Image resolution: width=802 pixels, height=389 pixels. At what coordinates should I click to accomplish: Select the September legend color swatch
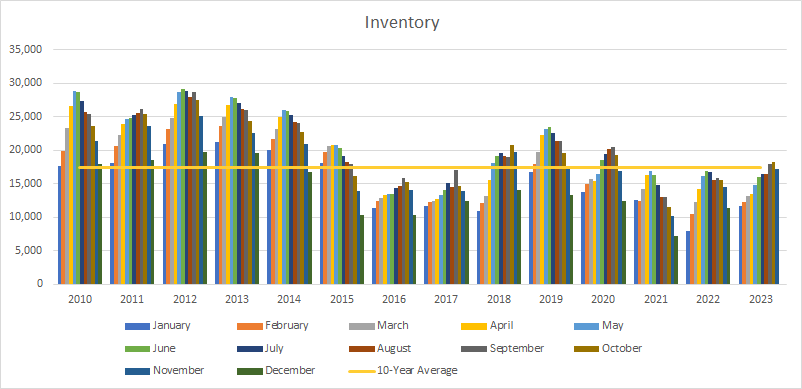pos(475,349)
